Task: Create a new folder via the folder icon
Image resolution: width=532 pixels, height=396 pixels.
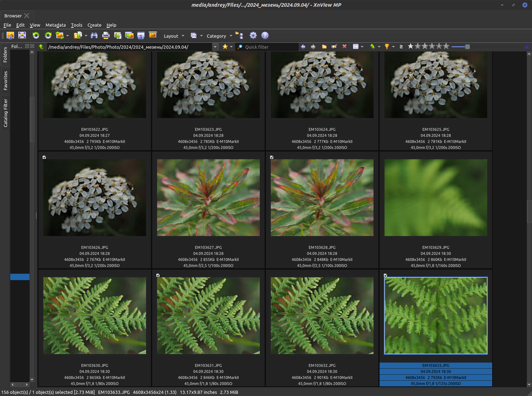Action: coord(324,47)
